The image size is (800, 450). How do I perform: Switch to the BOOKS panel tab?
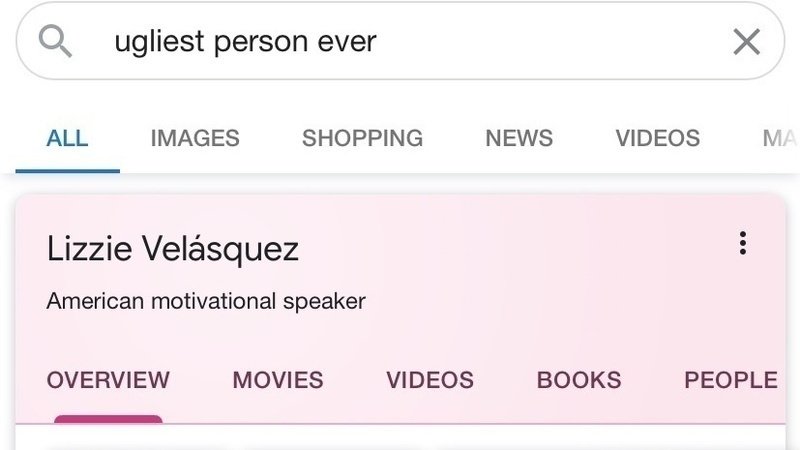[579, 380]
